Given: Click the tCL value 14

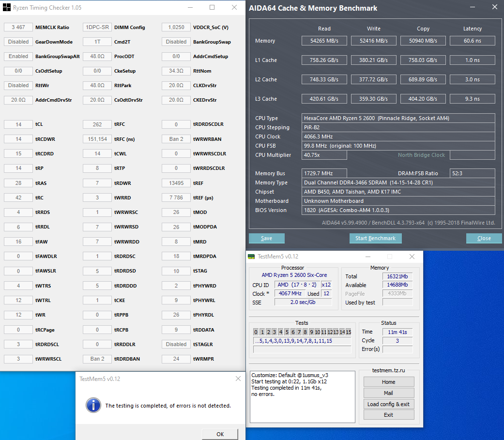Looking at the screenshot, I should [18, 124].
